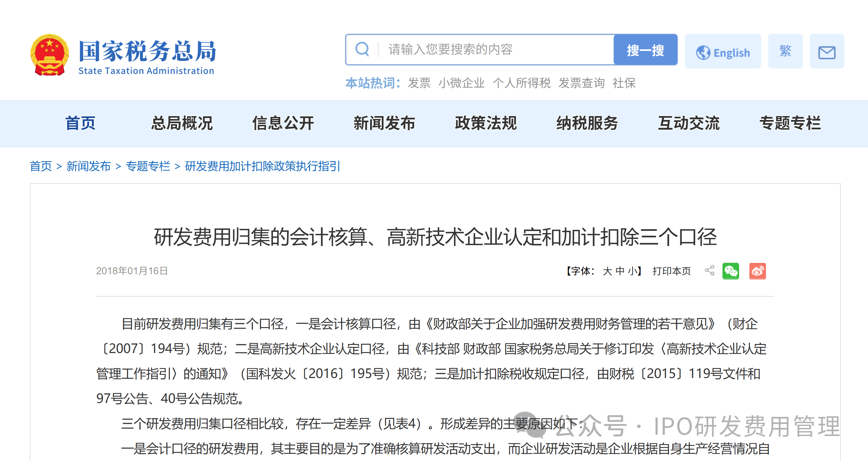The height and width of the screenshot is (461, 868).
Task: Open the 专题专栏 navigation menu
Action: tap(790, 123)
